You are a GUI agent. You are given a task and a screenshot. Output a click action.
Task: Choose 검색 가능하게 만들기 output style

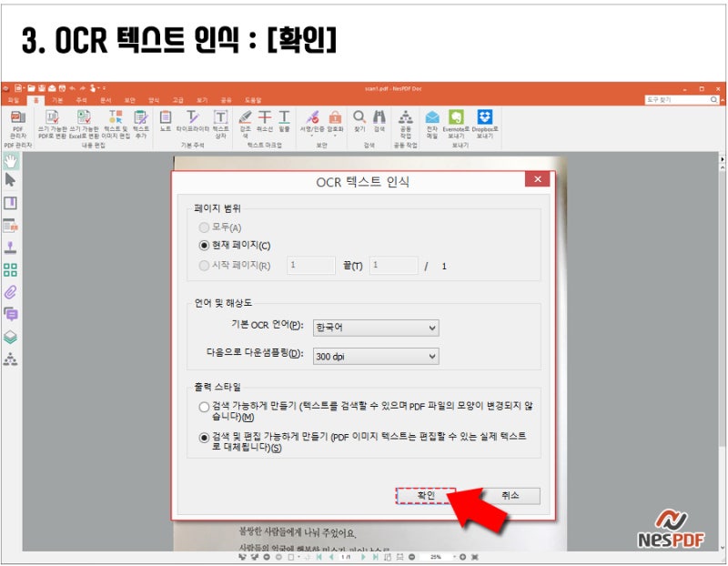click(204, 407)
